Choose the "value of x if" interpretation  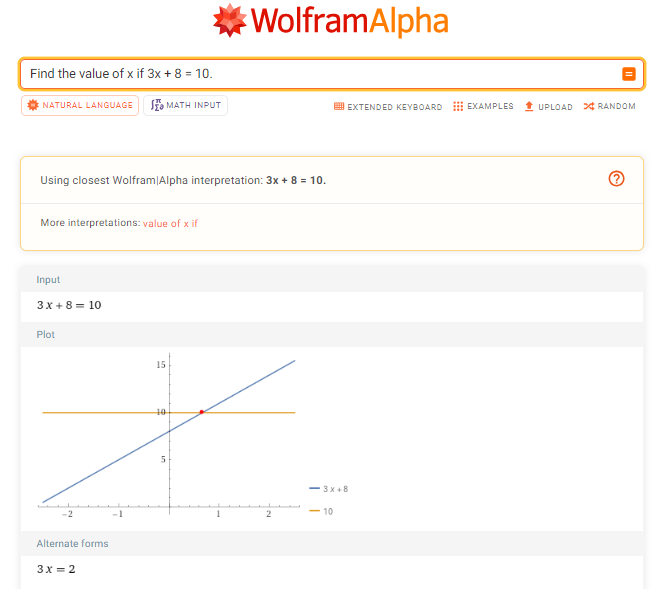[170, 223]
